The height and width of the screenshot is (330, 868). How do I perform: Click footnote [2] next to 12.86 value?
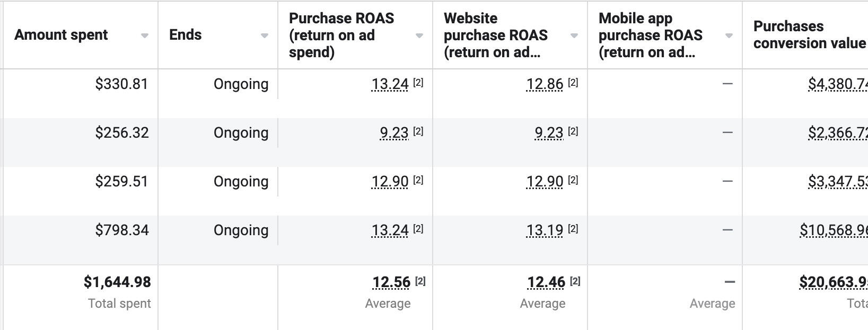573,83
